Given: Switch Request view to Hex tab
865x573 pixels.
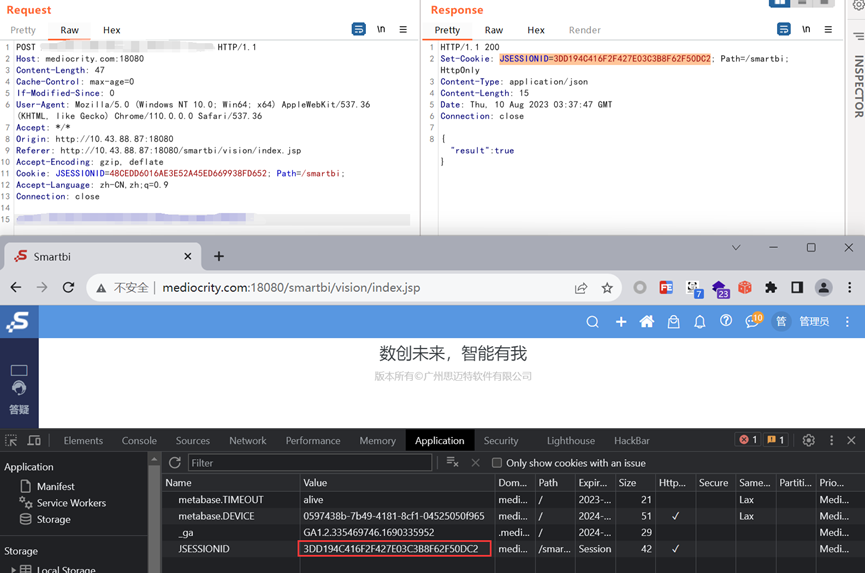Looking at the screenshot, I should (x=111, y=30).
